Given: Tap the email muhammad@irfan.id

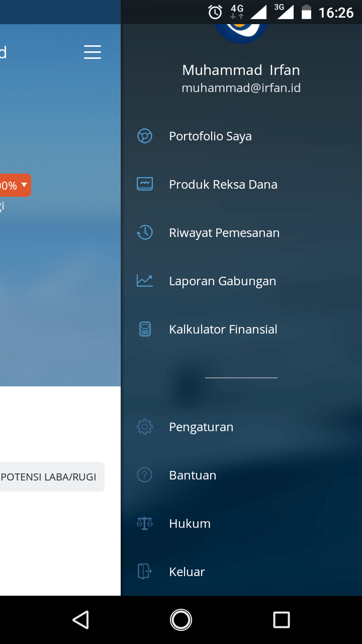Looking at the screenshot, I should 241,88.
